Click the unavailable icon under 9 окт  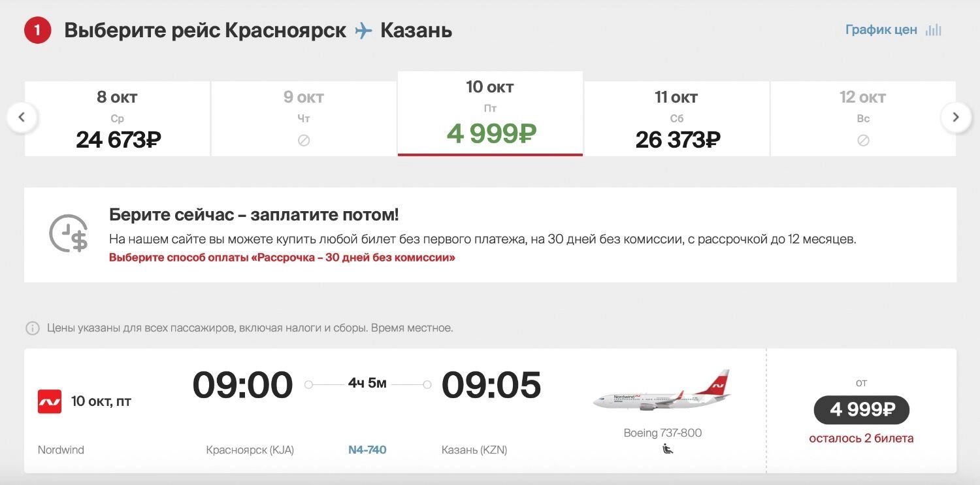tap(304, 140)
